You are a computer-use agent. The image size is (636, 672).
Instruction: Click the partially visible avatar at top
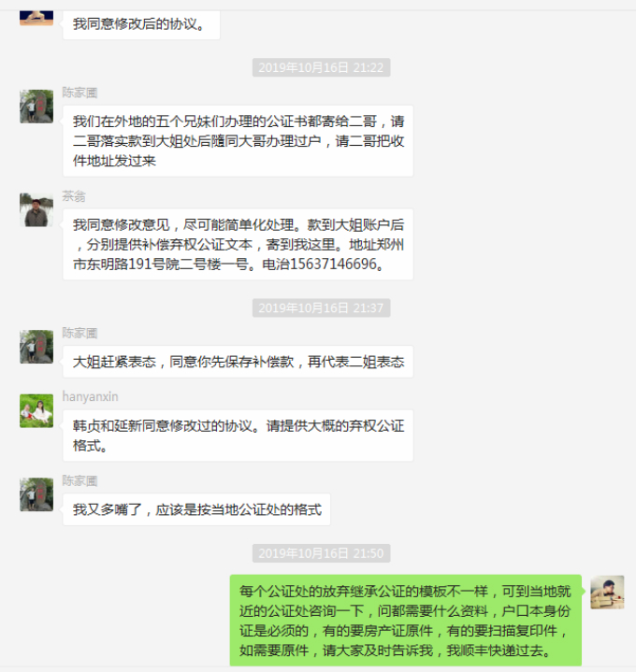tap(36, 18)
